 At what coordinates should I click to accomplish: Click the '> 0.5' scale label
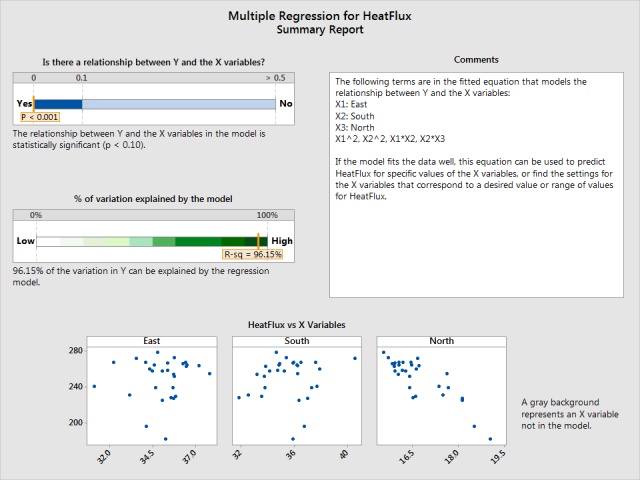pyautogui.click(x=275, y=78)
